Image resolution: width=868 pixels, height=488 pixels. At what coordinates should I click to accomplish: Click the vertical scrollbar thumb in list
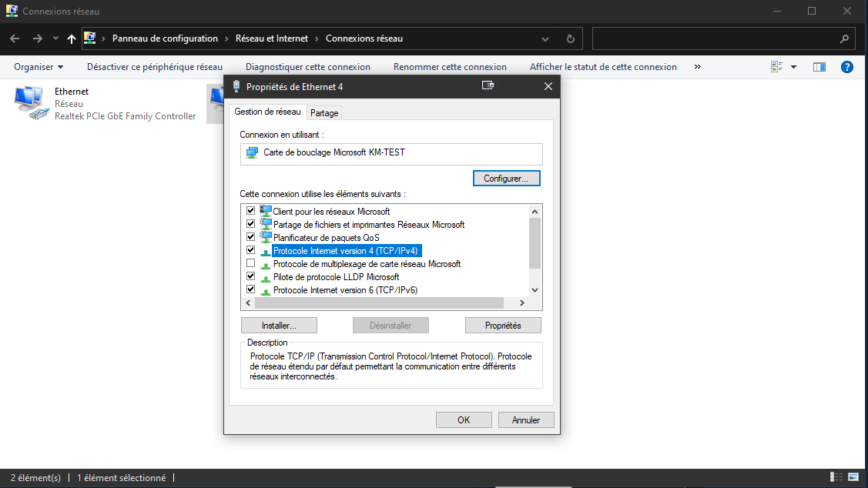coord(535,243)
